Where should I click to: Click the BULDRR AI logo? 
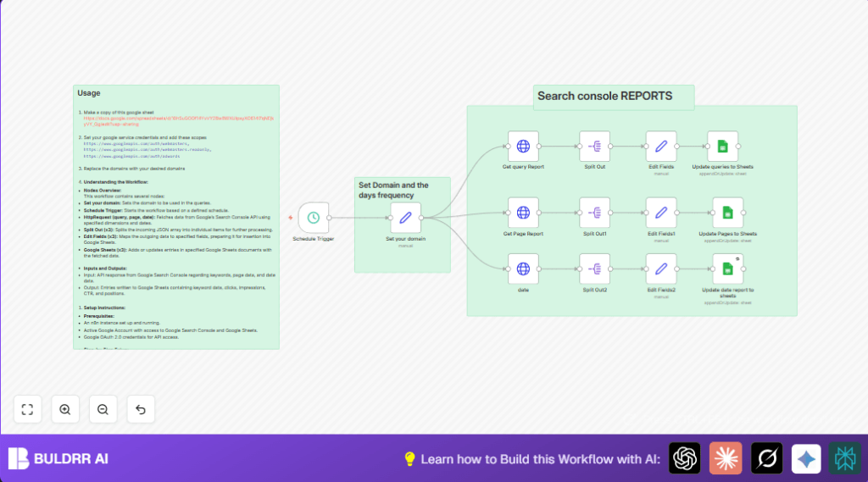coord(58,459)
